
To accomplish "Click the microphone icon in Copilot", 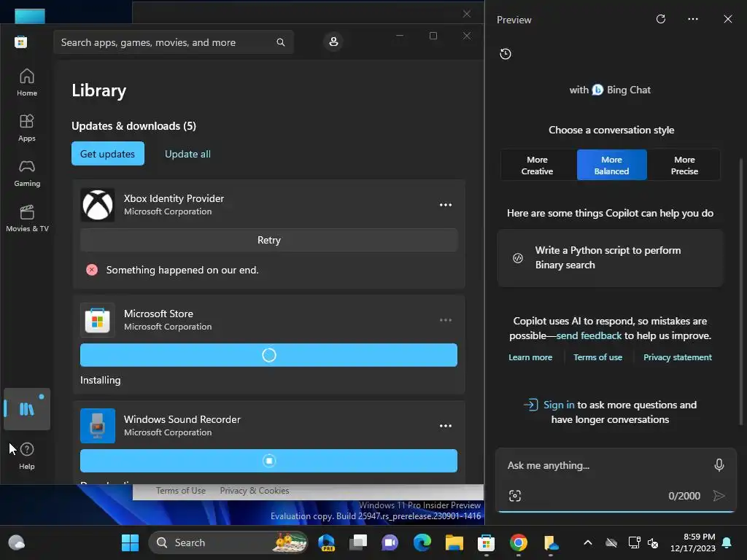I will pyautogui.click(x=719, y=464).
